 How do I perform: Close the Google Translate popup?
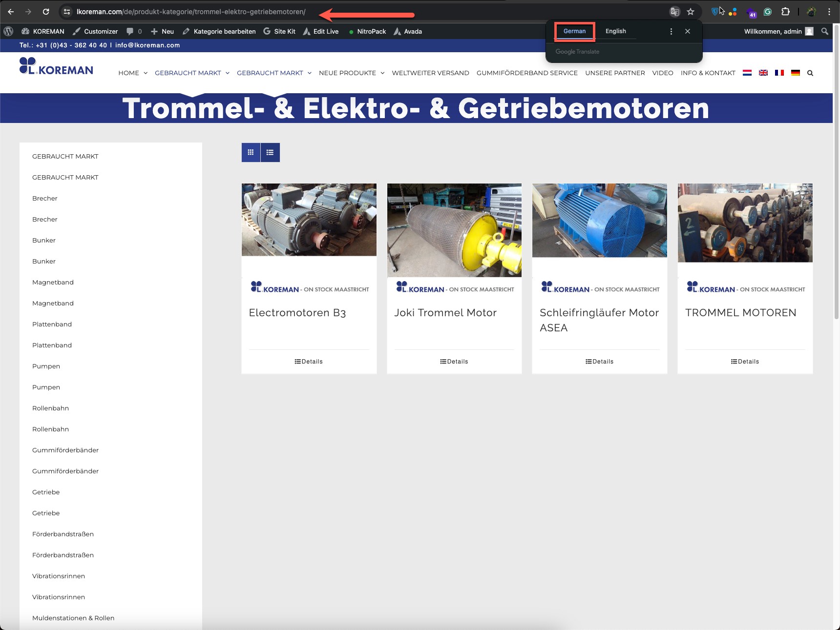click(x=688, y=31)
